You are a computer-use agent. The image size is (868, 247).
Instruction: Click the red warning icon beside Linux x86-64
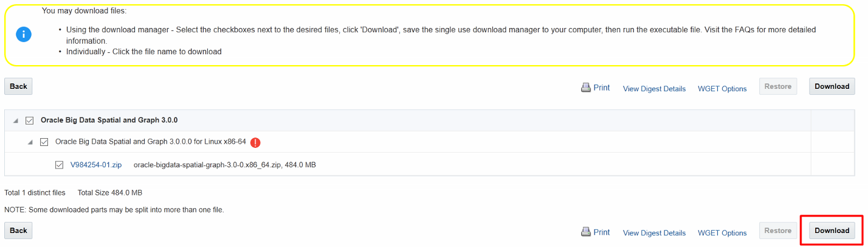coord(255,142)
